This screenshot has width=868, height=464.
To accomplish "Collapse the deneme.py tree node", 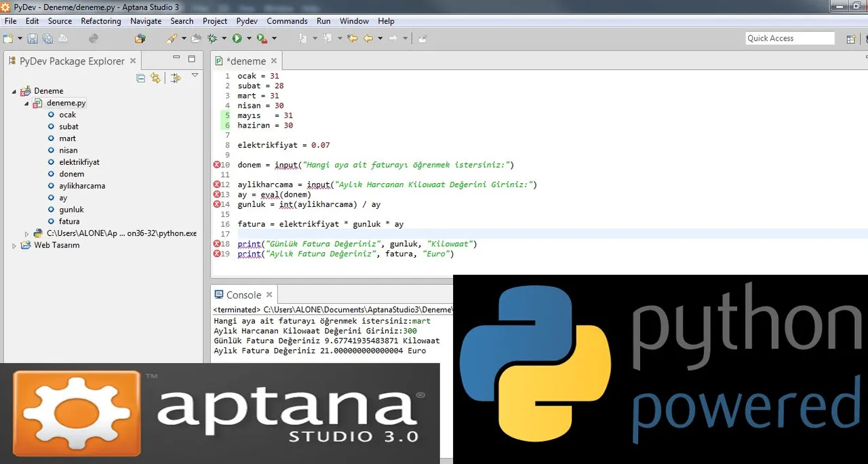I will (26, 103).
